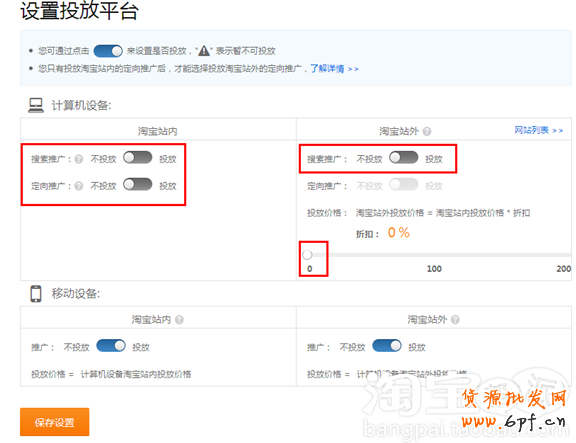Click help icon next to computer 淘宝站外 header
The height and width of the screenshot is (443, 576).
426,131
